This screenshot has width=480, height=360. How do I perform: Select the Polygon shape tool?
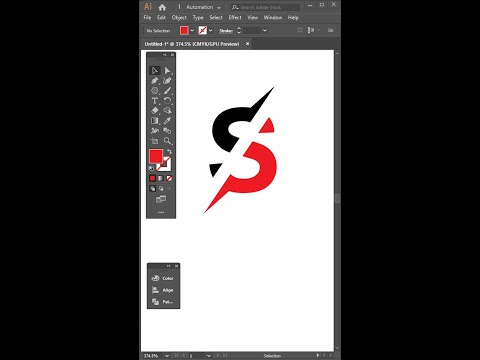tap(154, 91)
